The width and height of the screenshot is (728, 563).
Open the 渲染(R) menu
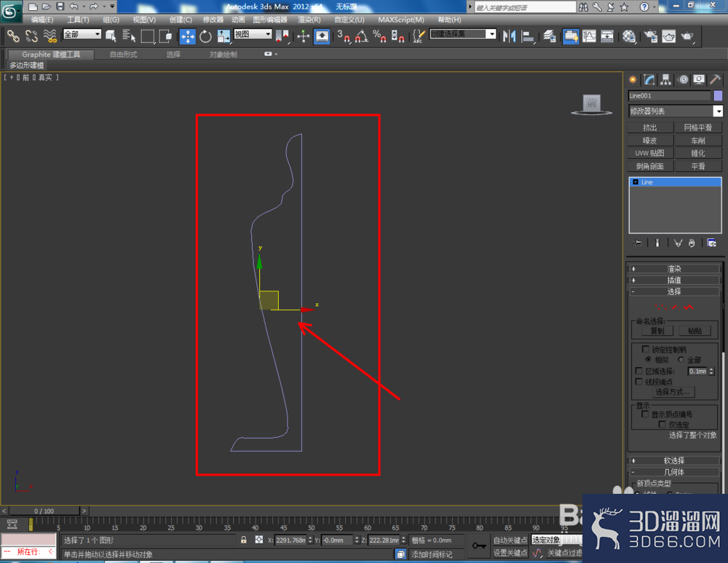pyautogui.click(x=309, y=20)
